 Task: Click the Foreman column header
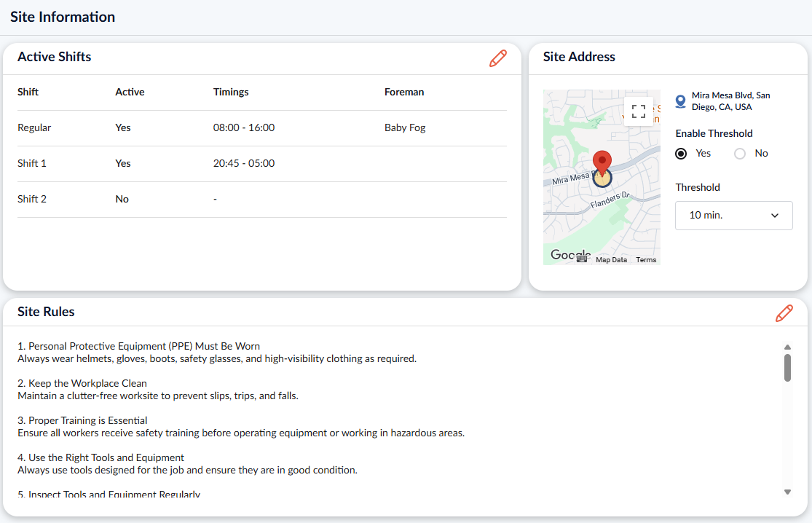[x=404, y=93]
